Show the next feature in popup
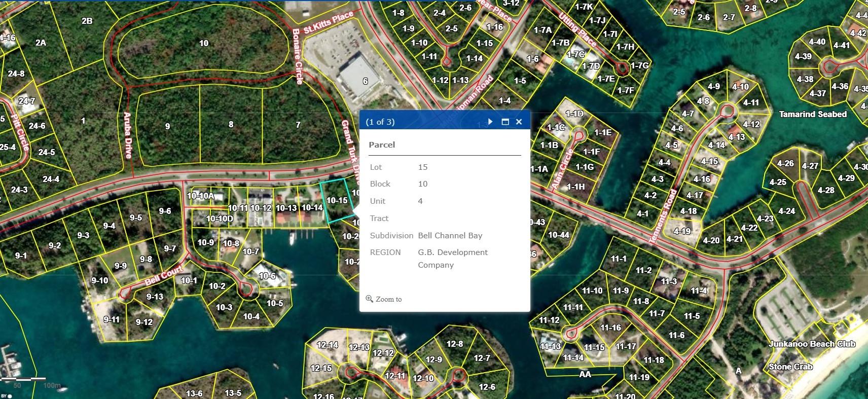 tap(490, 122)
